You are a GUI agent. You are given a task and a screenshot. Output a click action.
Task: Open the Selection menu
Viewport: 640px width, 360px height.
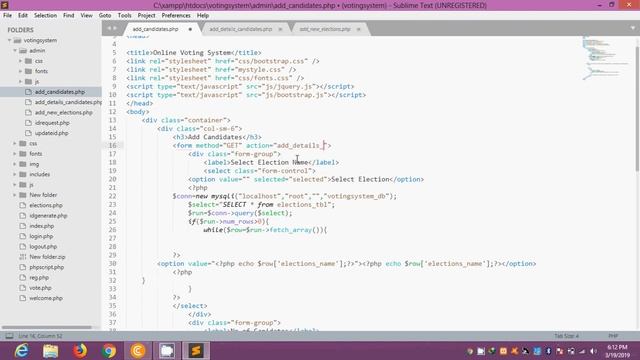coord(45,16)
